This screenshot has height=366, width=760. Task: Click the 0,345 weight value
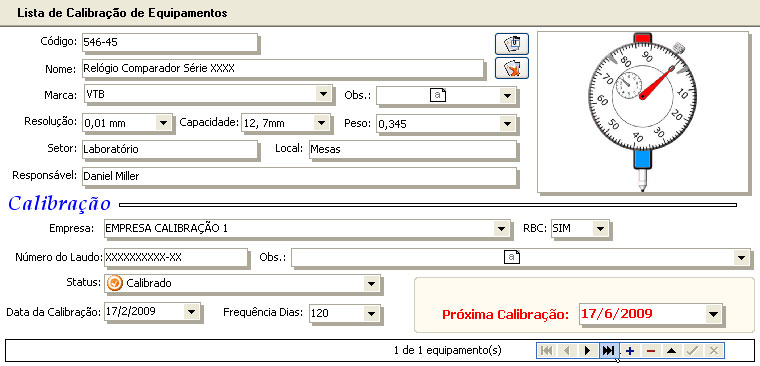point(392,125)
